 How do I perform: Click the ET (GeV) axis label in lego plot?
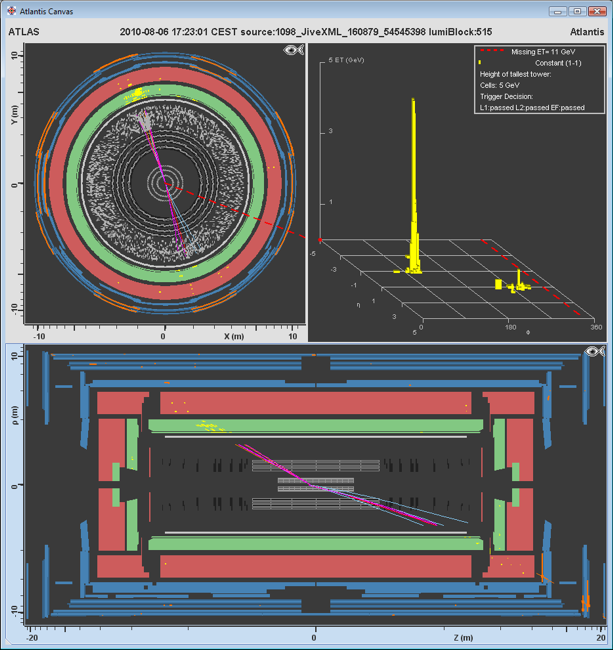click(x=346, y=62)
